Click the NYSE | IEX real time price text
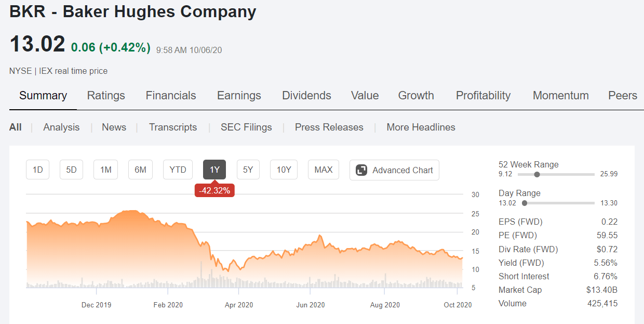The height and width of the screenshot is (324, 644). pyautogui.click(x=59, y=71)
